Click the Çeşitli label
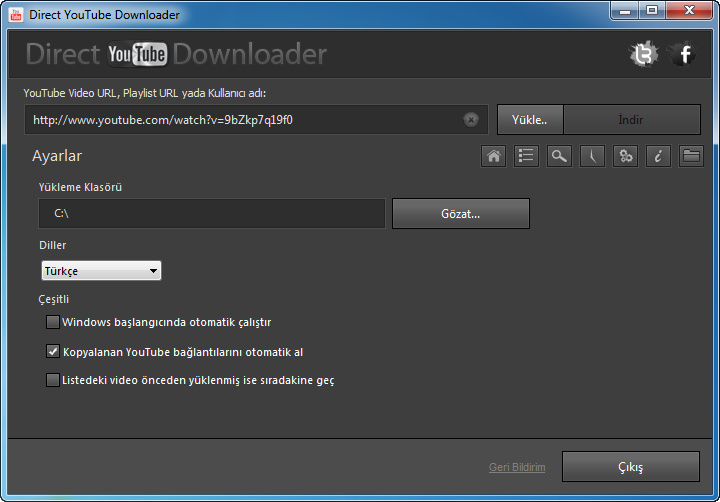This screenshot has height=502, width=720. pyautogui.click(x=54, y=299)
